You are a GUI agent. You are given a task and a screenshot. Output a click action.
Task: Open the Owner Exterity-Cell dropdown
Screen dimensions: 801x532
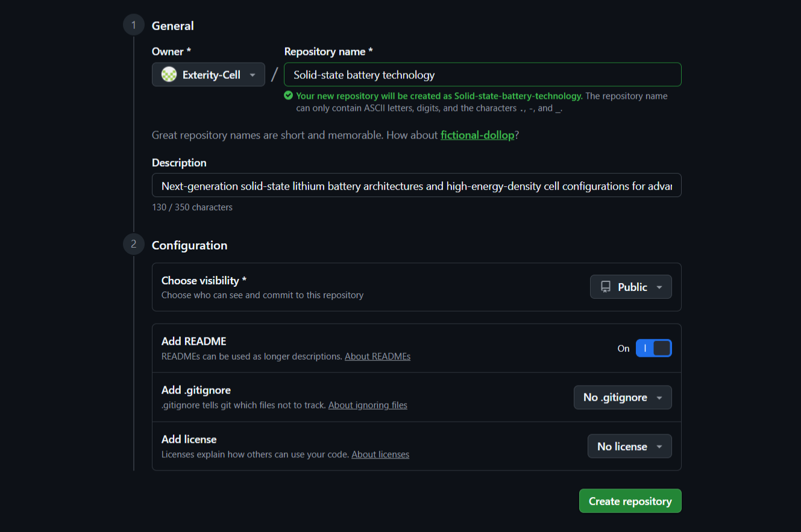(x=209, y=75)
